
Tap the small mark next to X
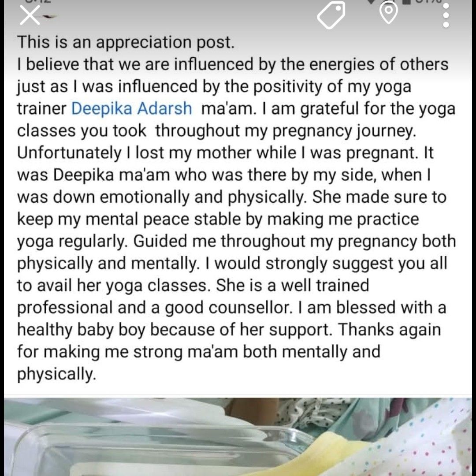(49, 17)
